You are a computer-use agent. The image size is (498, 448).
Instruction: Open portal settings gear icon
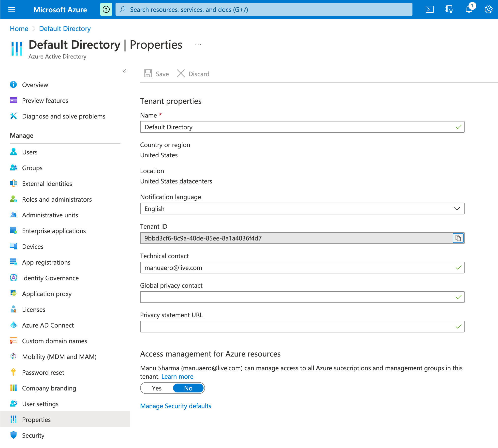pos(488,10)
